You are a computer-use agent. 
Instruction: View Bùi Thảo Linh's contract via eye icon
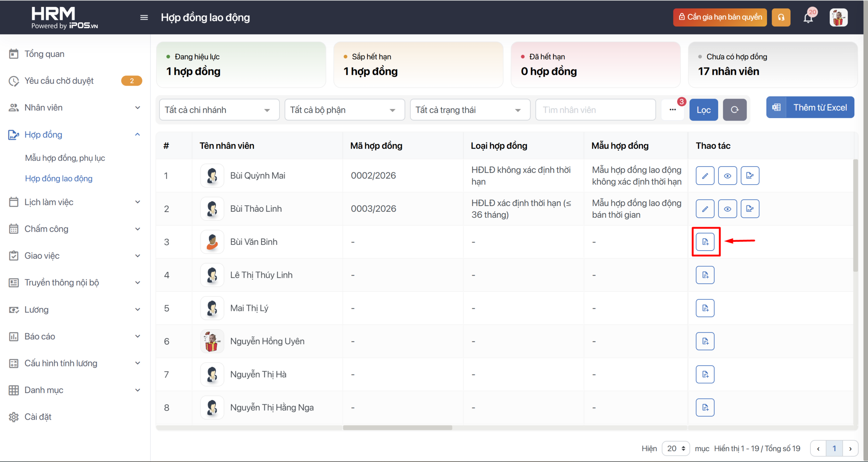tap(727, 209)
